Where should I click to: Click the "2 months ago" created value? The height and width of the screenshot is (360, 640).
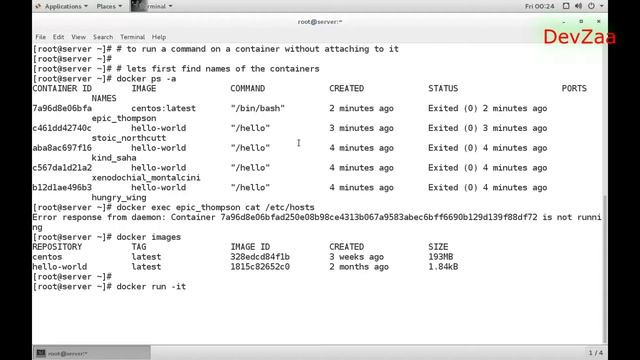(359, 267)
